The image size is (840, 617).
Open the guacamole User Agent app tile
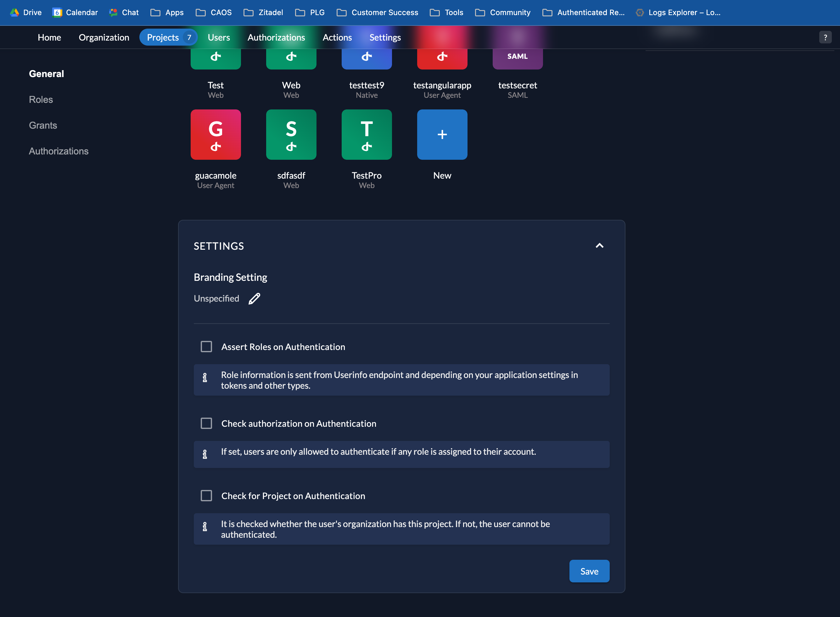click(216, 135)
